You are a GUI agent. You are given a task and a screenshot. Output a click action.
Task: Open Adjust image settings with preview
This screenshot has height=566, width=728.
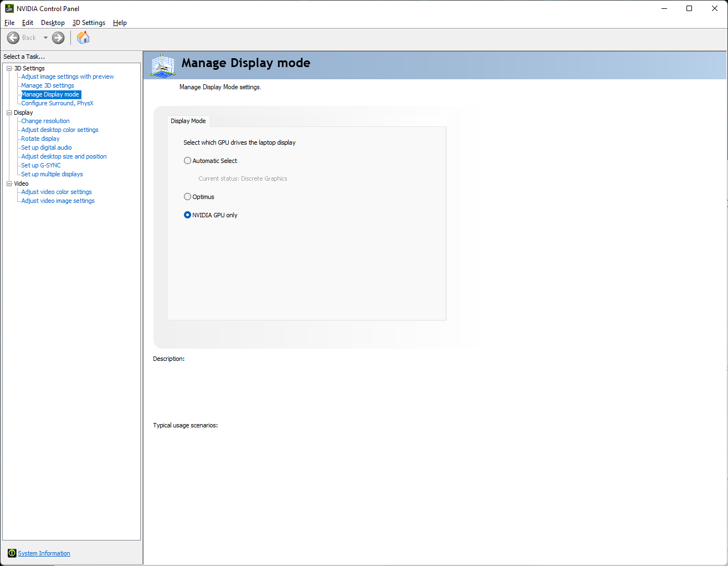pyautogui.click(x=68, y=77)
